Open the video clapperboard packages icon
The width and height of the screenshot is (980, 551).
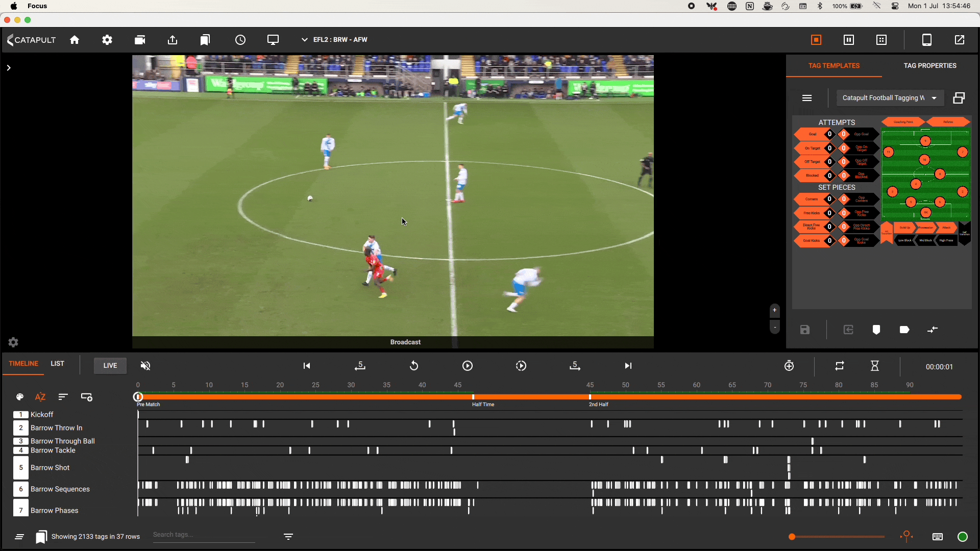140,40
